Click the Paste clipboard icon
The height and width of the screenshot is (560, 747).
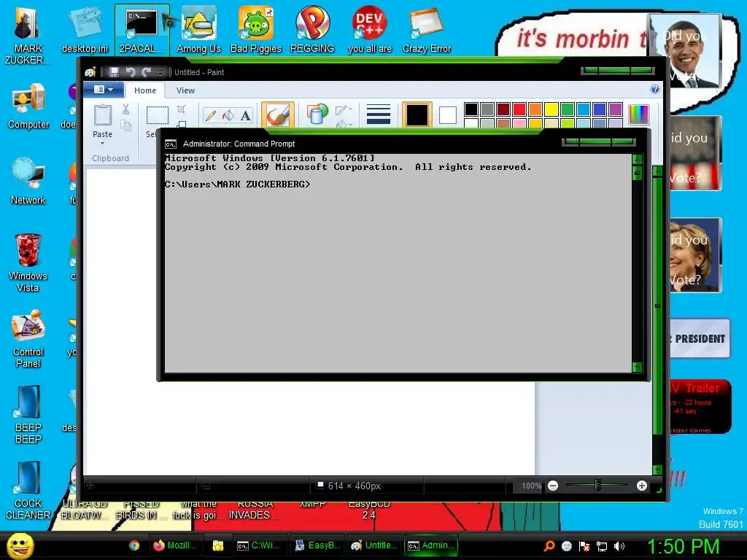(102, 115)
